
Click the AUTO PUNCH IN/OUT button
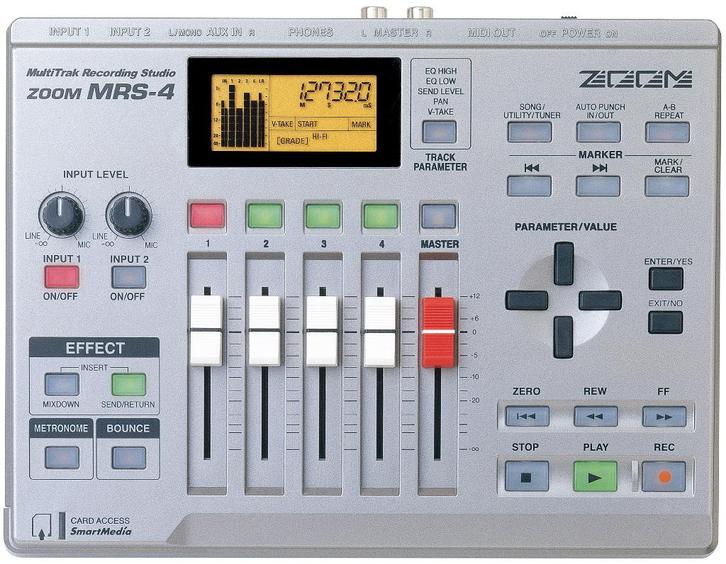(x=598, y=132)
